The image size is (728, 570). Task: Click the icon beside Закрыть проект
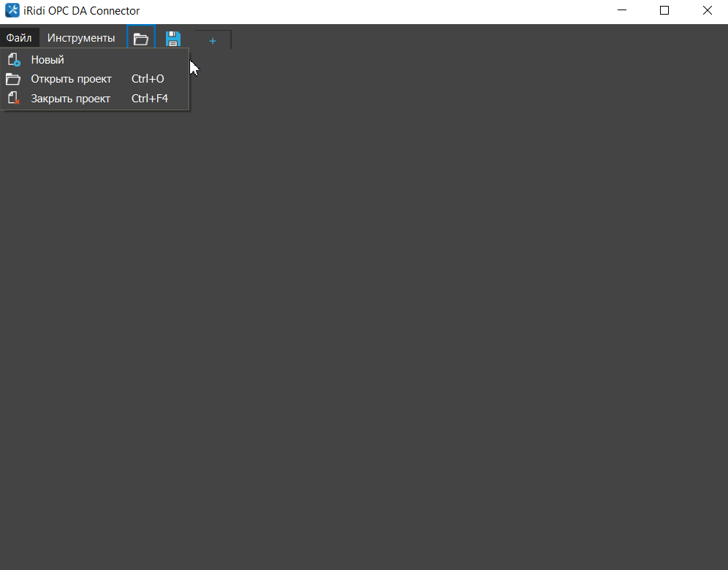tap(13, 98)
